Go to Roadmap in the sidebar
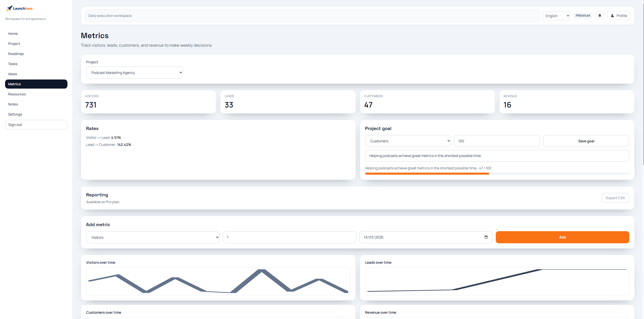This screenshot has width=644, height=319. tap(16, 54)
